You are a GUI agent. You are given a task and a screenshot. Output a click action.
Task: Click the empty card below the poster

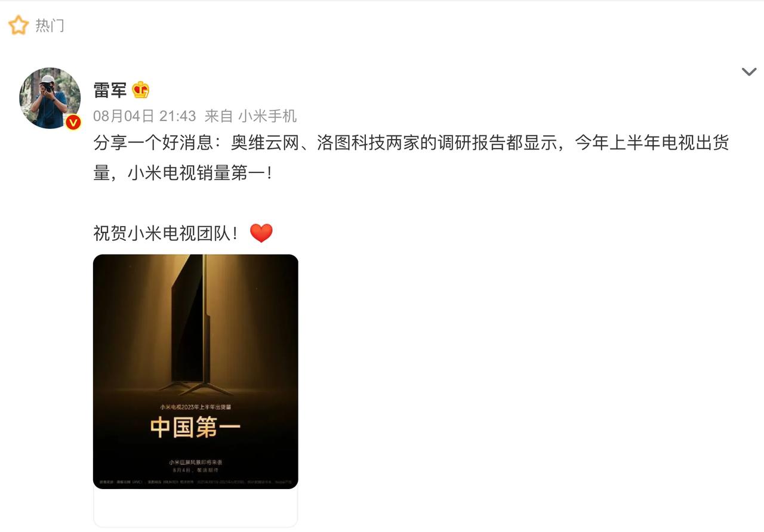click(195, 508)
